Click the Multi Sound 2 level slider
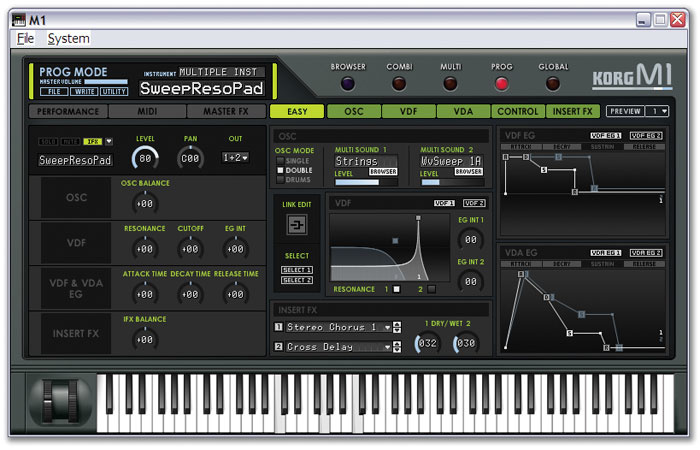Screen dimensions: 700x450 [x=451, y=182]
